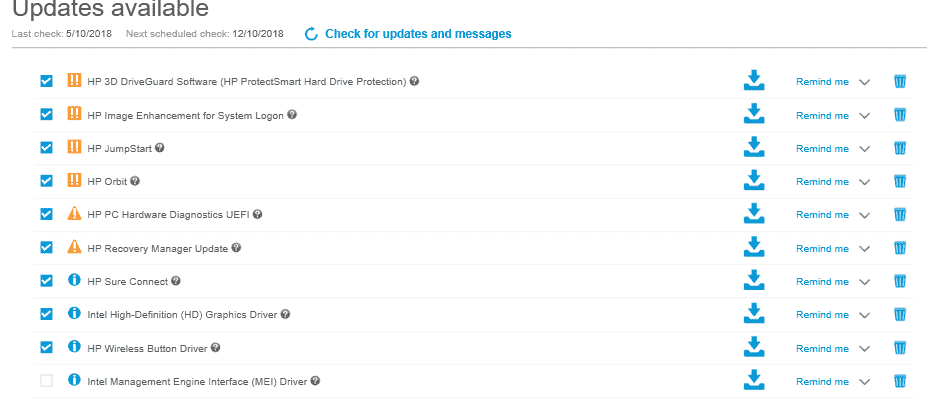Download the HP Orbit update
927x419 pixels.
click(x=753, y=181)
